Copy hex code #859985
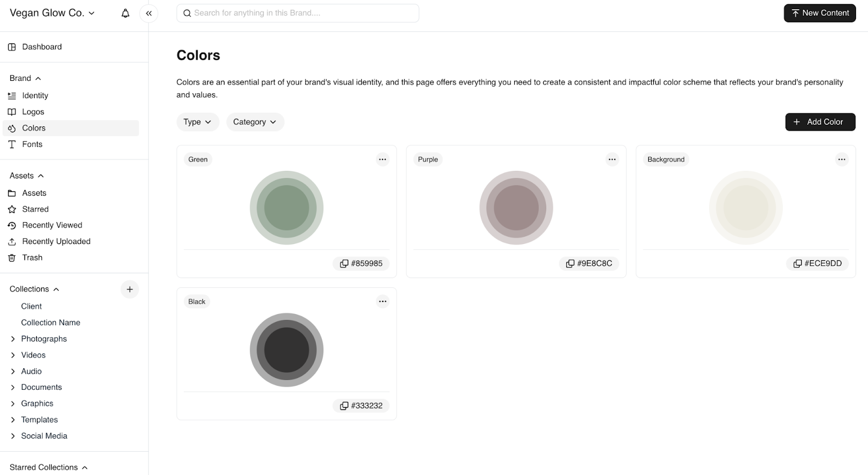868x475 pixels. (x=361, y=264)
